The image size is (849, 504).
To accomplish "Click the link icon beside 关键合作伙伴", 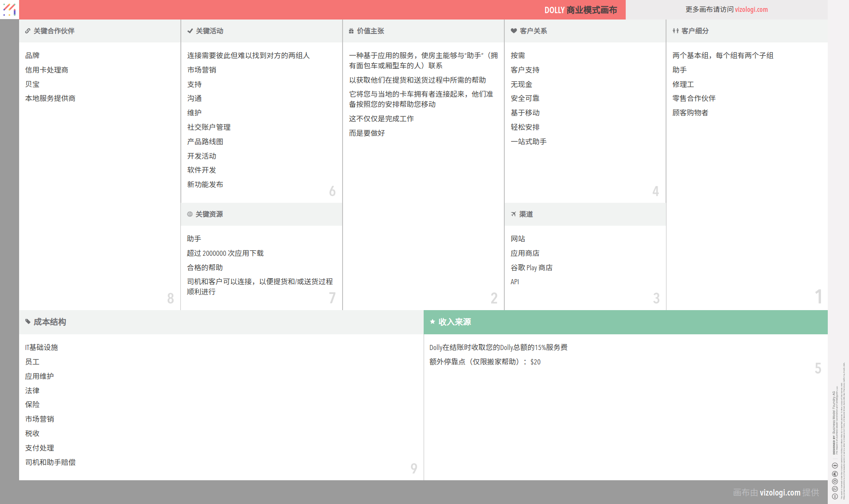I will 28,31.
